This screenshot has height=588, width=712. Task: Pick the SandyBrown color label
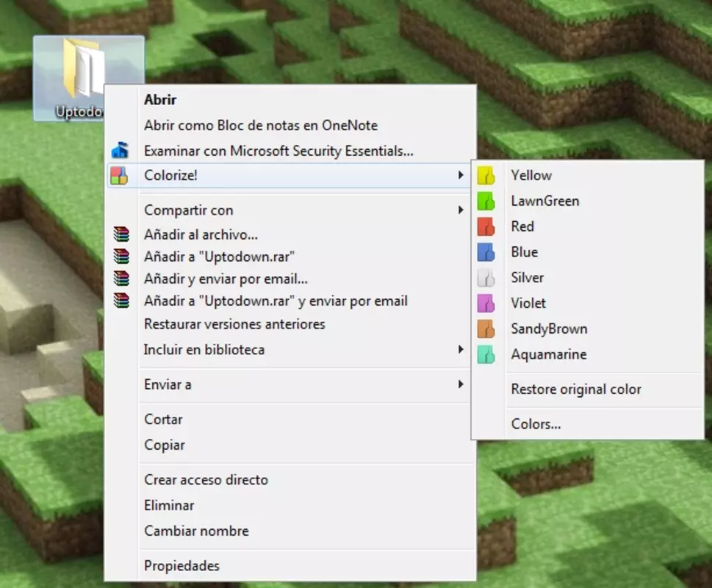tap(549, 329)
